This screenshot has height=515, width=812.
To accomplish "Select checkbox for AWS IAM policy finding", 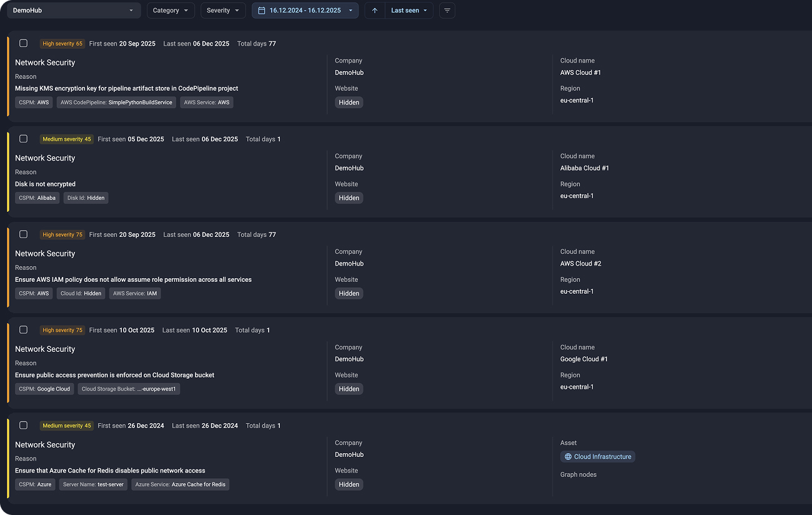I will [x=24, y=234].
